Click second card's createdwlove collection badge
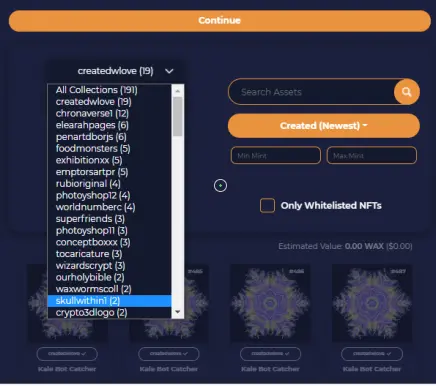This screenshot has width=436, height=386. [x=169, y=354]
